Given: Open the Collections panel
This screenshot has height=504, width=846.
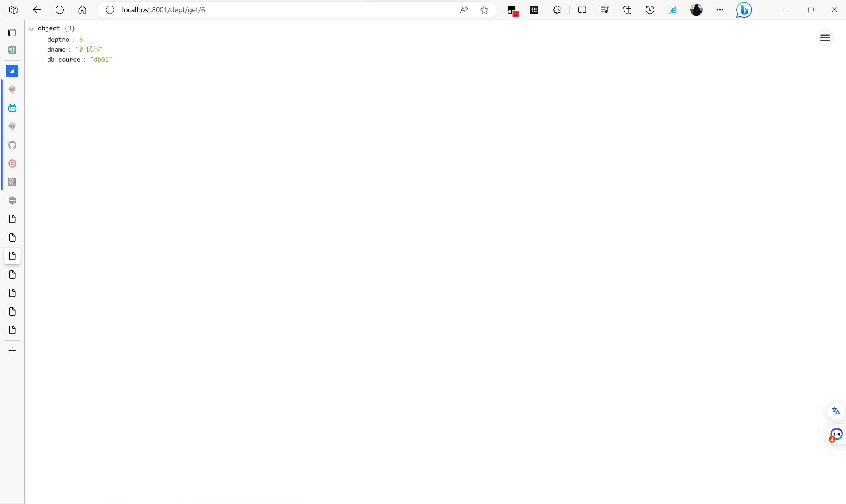Looking at the screenshot, I should tap(627, 10).
